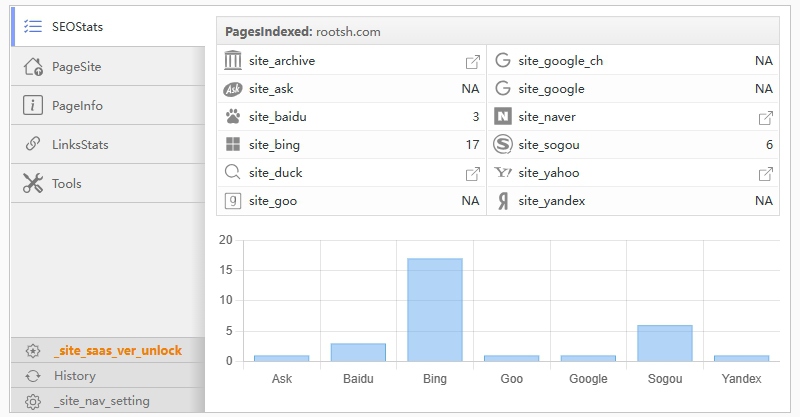This screenshot has height=417, width=800.
Task: Click the Sogou bar in the chart
Action: pos(665,342)
